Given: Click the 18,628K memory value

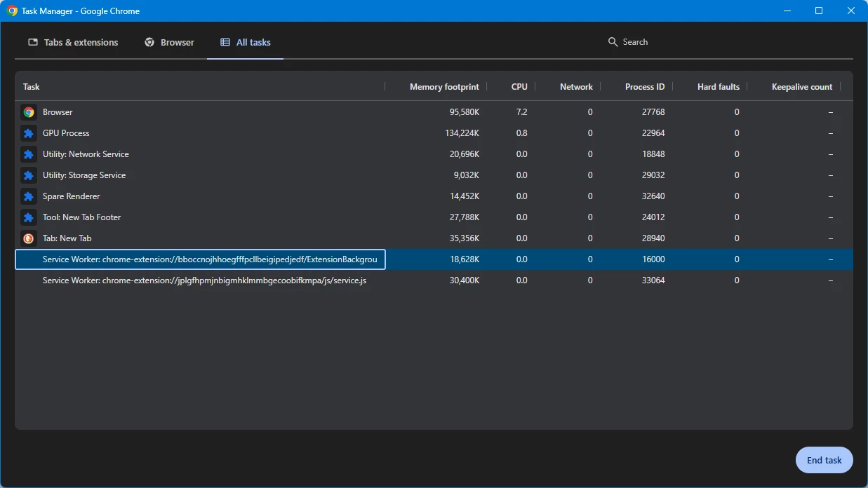Looking at the screenshot, I should coord(465,259).
